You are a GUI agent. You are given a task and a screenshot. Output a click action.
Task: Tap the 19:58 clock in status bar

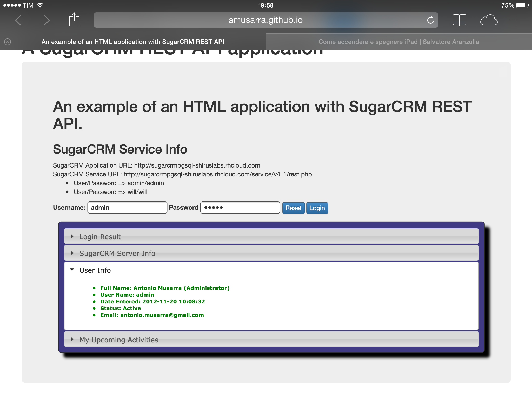(266, 5)
